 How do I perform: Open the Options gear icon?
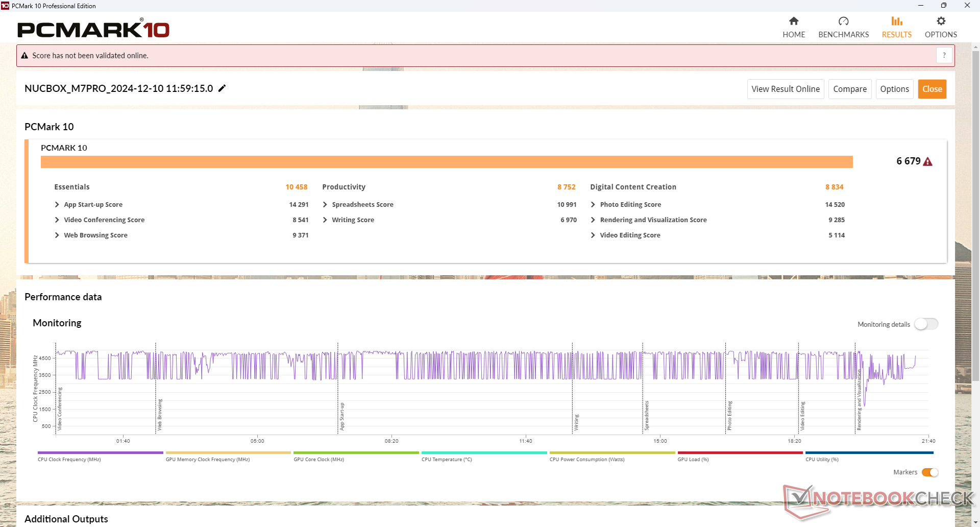pyautogui.click(x=941, y=21)
